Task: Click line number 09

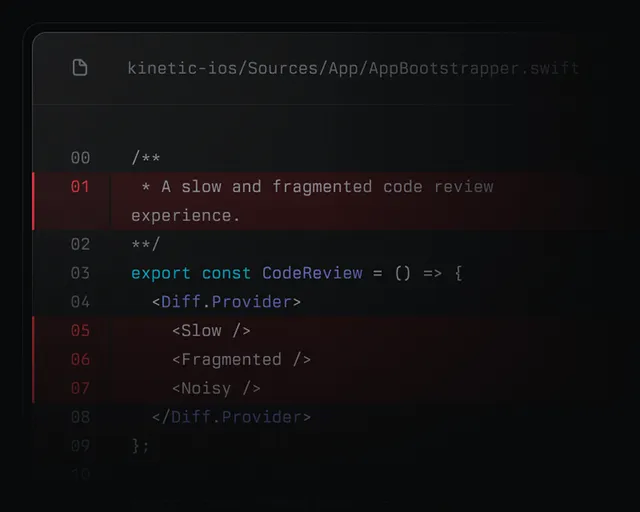Action: [80, 445]
